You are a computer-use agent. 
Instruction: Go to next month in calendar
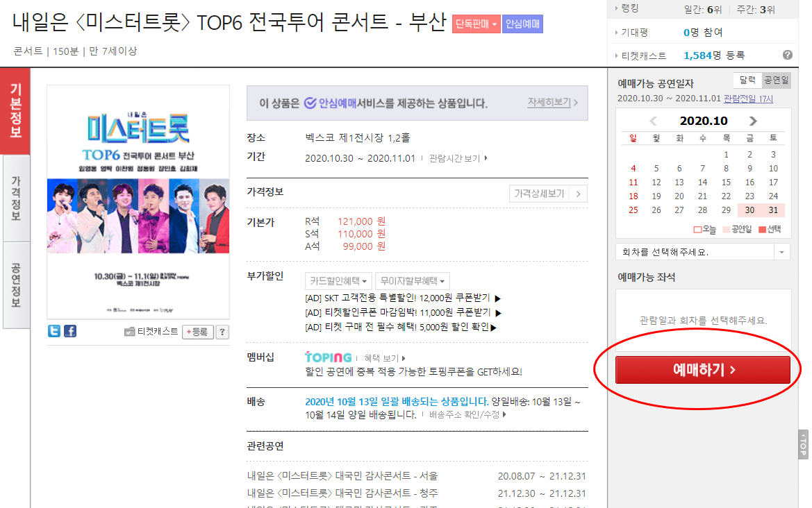(x=753, y=121)
